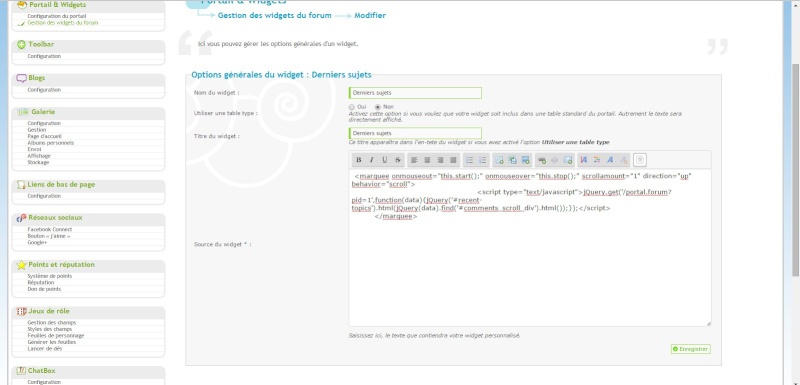
Task: Insert a hyperlink with the chain icon
Action: coord(542,160)
